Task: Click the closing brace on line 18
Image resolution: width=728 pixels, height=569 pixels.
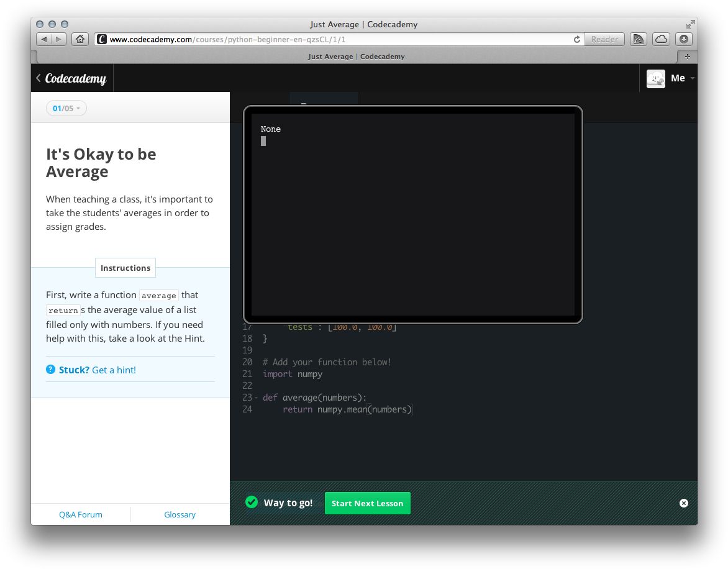Action: click(x=265, y=339)
